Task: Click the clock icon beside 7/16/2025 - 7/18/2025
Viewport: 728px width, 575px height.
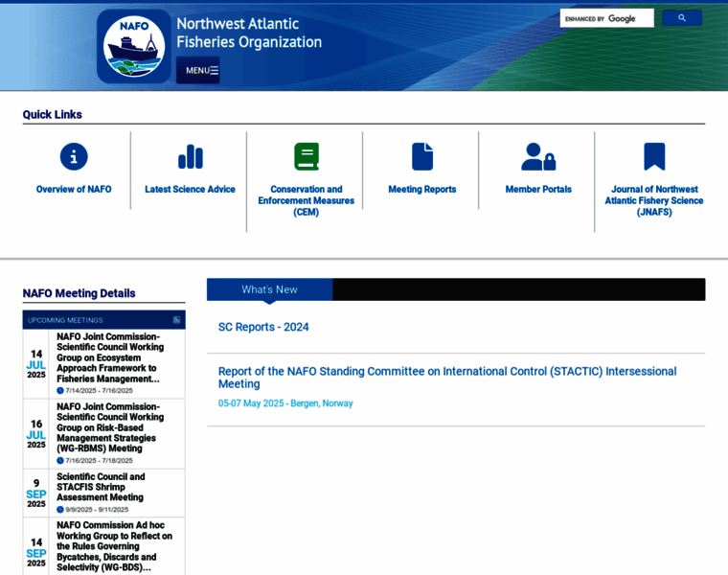Action: point(60,461)
